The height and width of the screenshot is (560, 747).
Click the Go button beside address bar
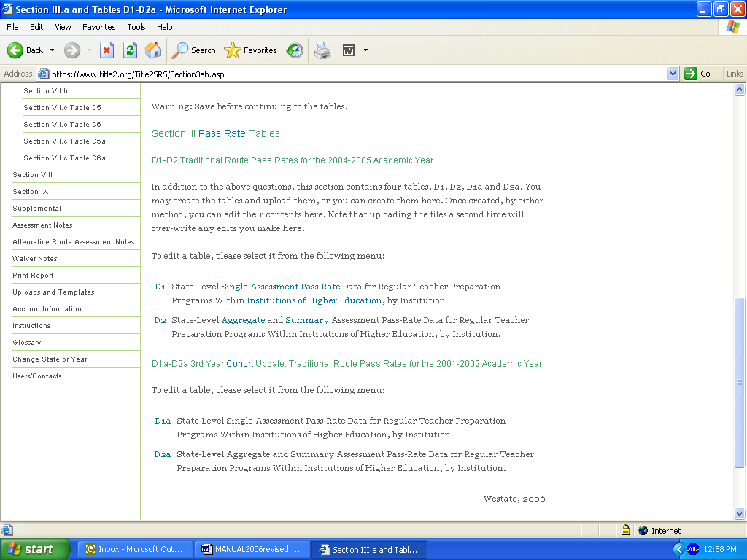(697, 74)
